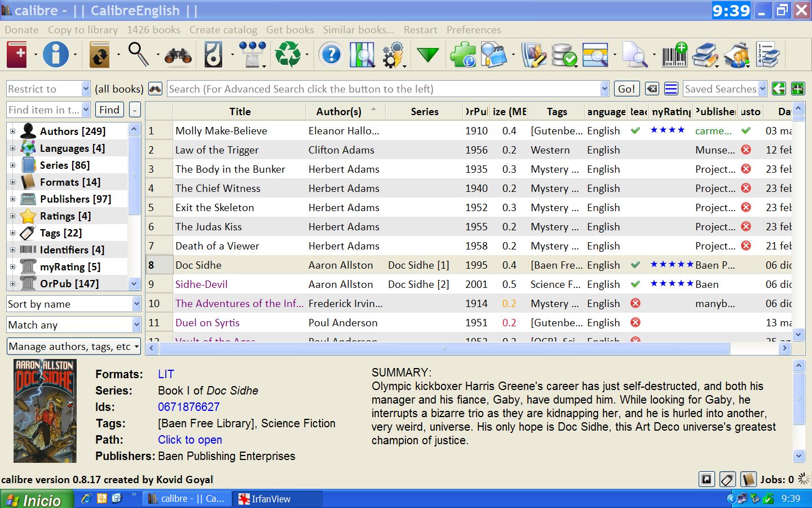The image size is (812, 508).
Task: Expand the Series [86] tree node
Action: click(12, 165)
